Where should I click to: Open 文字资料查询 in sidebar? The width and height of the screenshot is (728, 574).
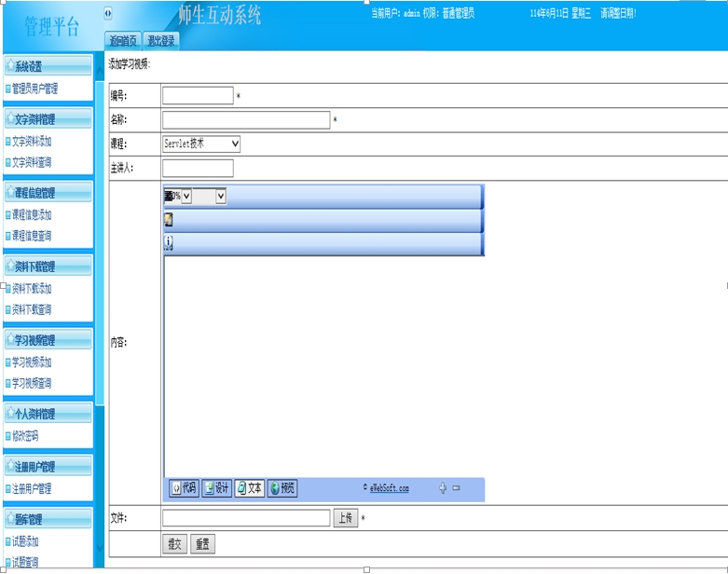coord(32,162)
